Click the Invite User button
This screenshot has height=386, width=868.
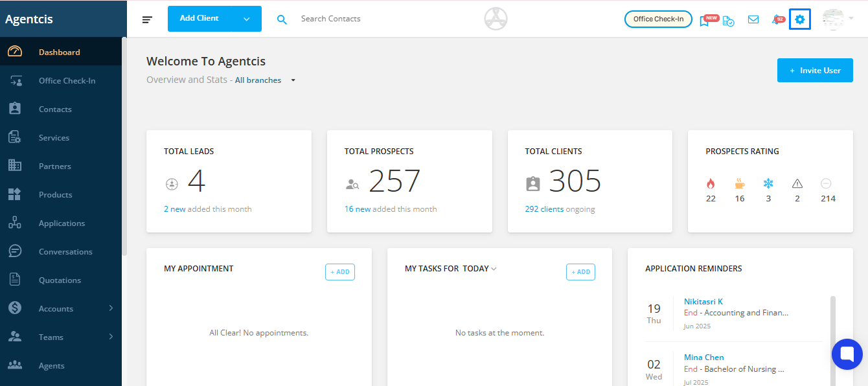(815, 71)
